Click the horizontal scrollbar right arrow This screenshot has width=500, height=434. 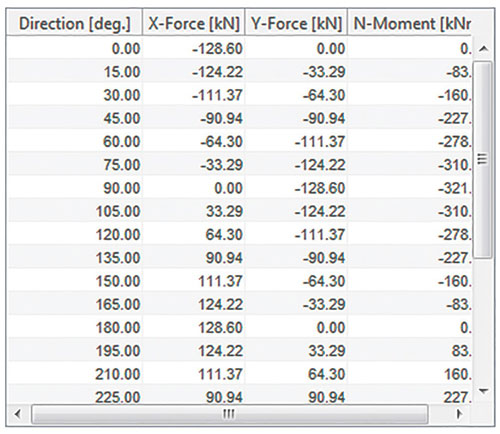(x=459, y=414)
